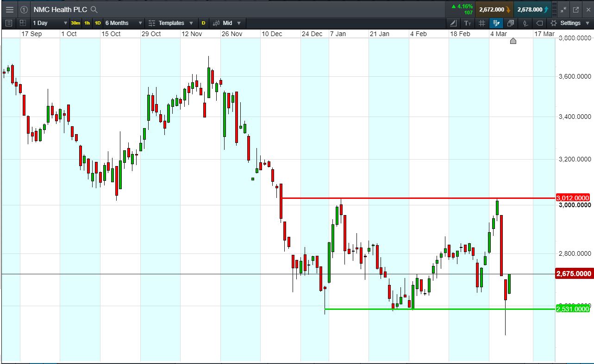Image resolution: width=594 pixels, height=364 pixels.
Task: Click the sell price 2,672.000 button
Action: tap(494, 9)
